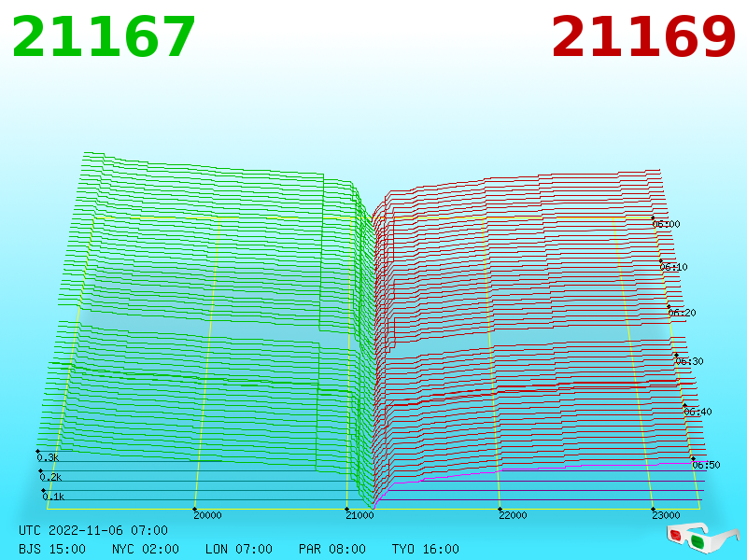
Task: Click the PAR 08:00 time
Action: (x=332, y=549)
